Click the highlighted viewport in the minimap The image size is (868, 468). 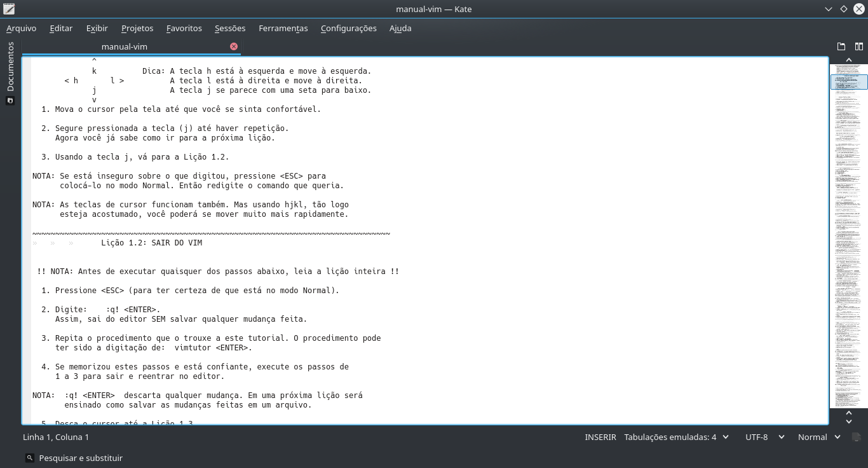[x=849, y=81]
